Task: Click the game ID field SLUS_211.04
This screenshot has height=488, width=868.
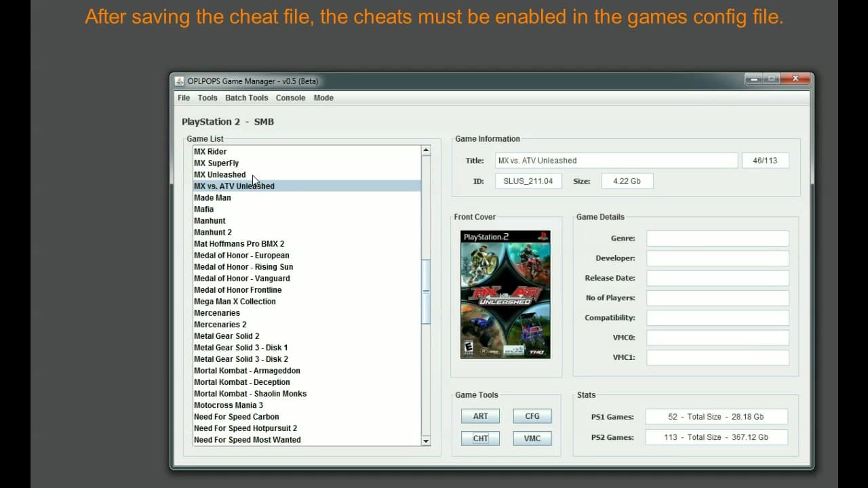Action: (x=528, y=181)
